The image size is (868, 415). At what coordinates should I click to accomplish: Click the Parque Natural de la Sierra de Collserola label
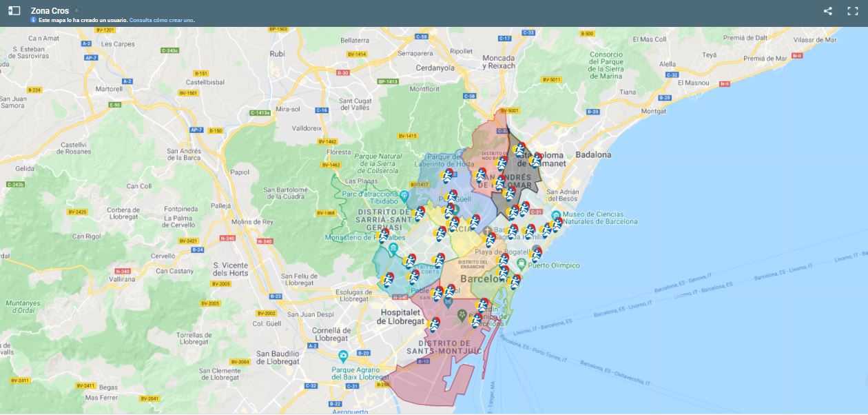click(379, 164)
